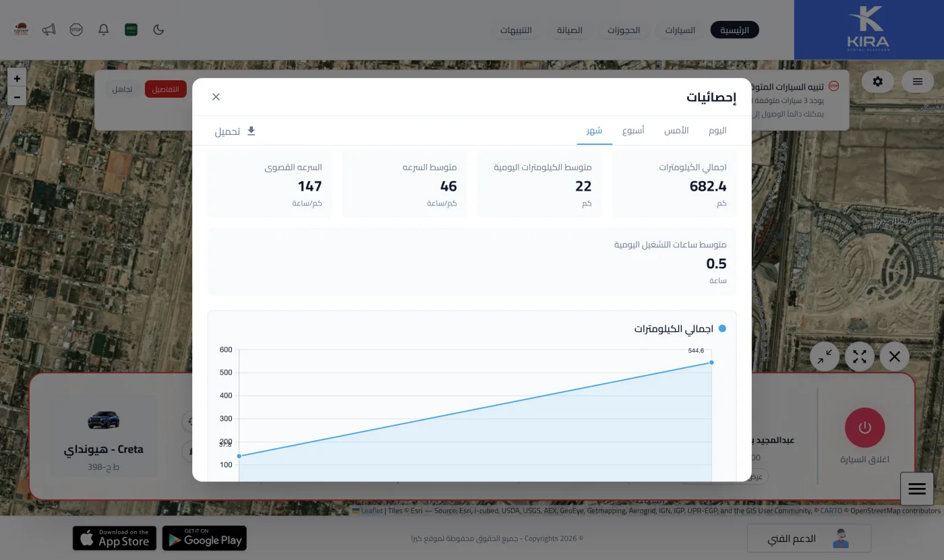
Task: Open the map list menu icon
Action: point(918,82)
